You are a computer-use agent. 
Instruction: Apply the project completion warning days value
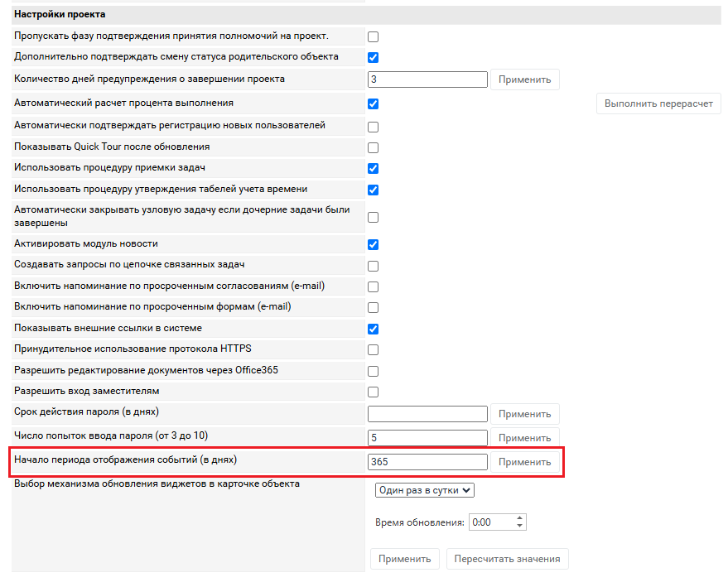coord(524,79)
